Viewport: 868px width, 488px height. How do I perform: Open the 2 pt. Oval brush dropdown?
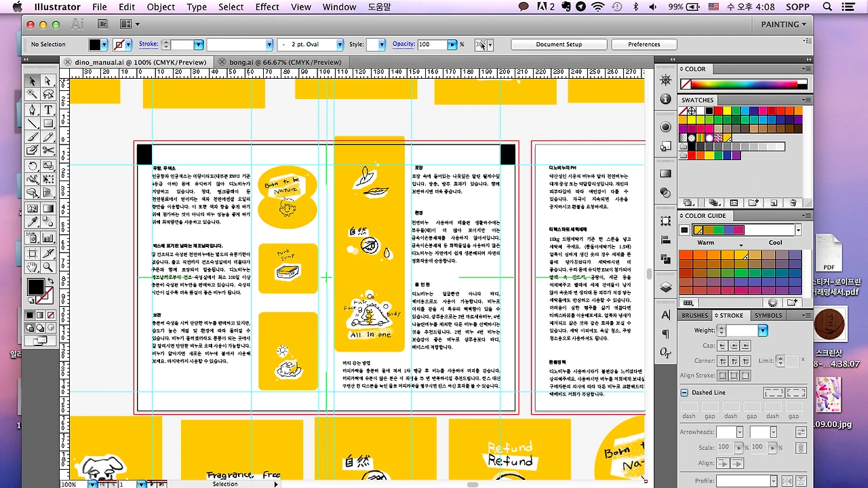coord(340,44)
